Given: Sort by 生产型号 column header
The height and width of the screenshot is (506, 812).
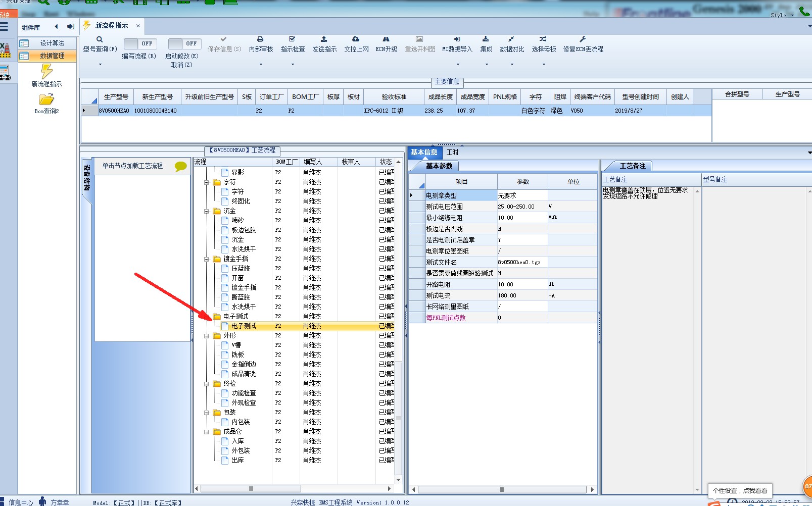Looking at the screenshot, I should pos(116,97).
